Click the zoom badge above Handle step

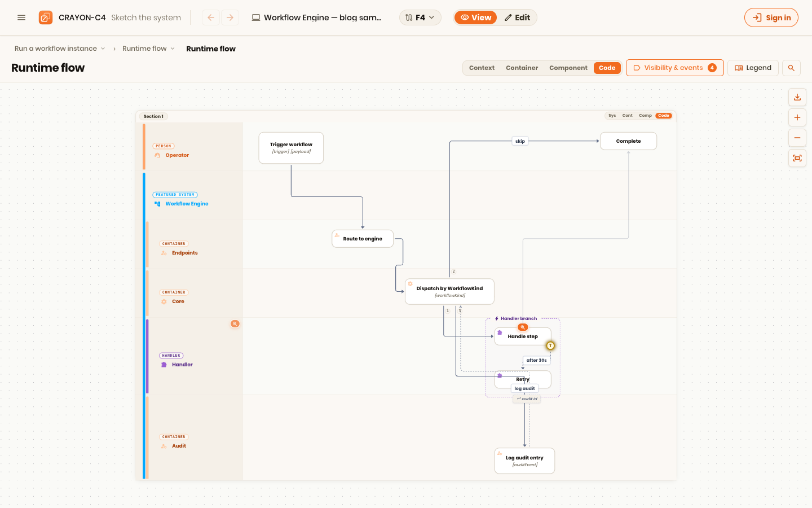pyautogui.click(x=523, y=327)
